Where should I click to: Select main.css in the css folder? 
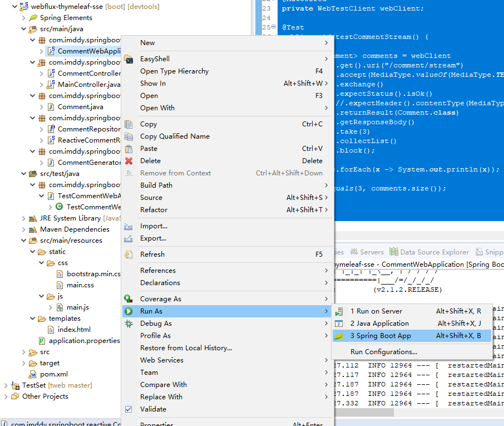tap(80, 285)
